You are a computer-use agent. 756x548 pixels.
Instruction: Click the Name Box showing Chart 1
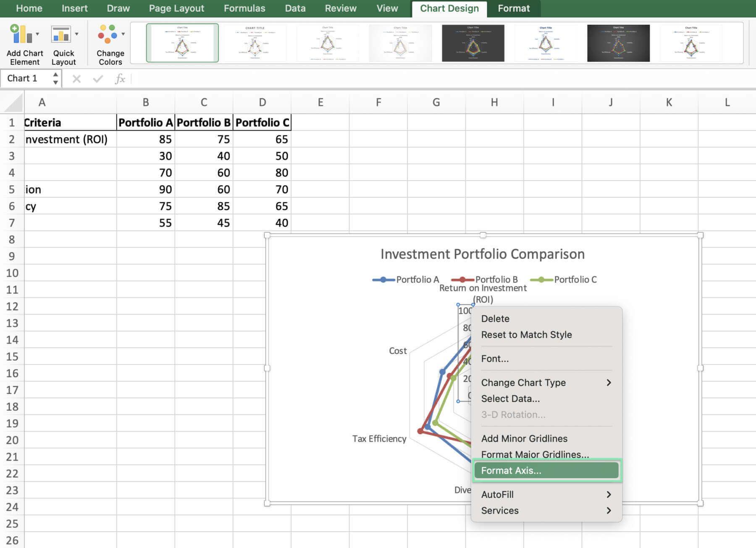(26, 79)
